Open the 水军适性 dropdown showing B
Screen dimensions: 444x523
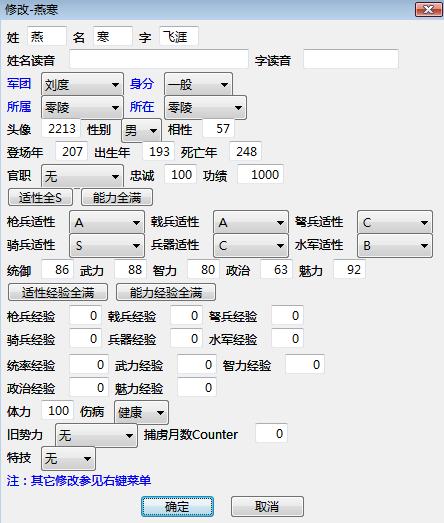395,245
